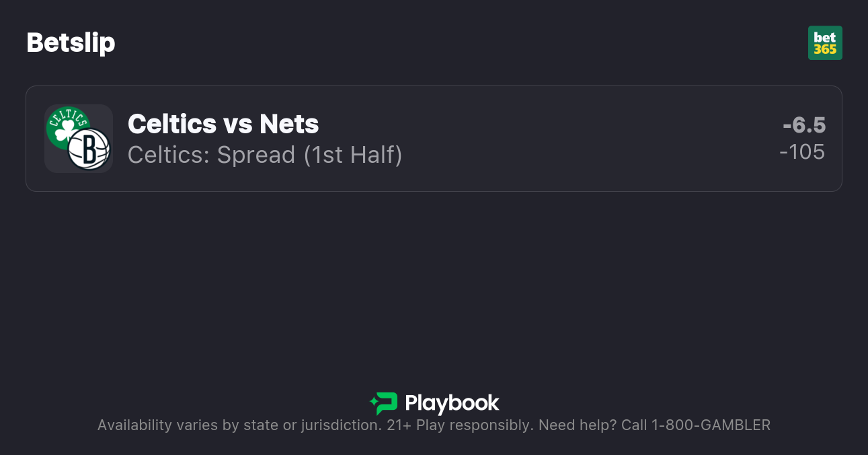Select the -6.5 spread value
Image resolution: width=868 pixels, height=455 pixels.
804,125
